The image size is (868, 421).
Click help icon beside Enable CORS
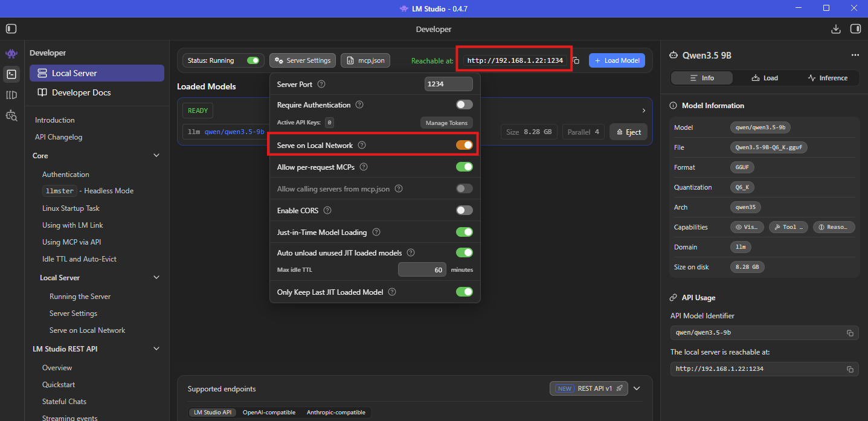(327, 211)
